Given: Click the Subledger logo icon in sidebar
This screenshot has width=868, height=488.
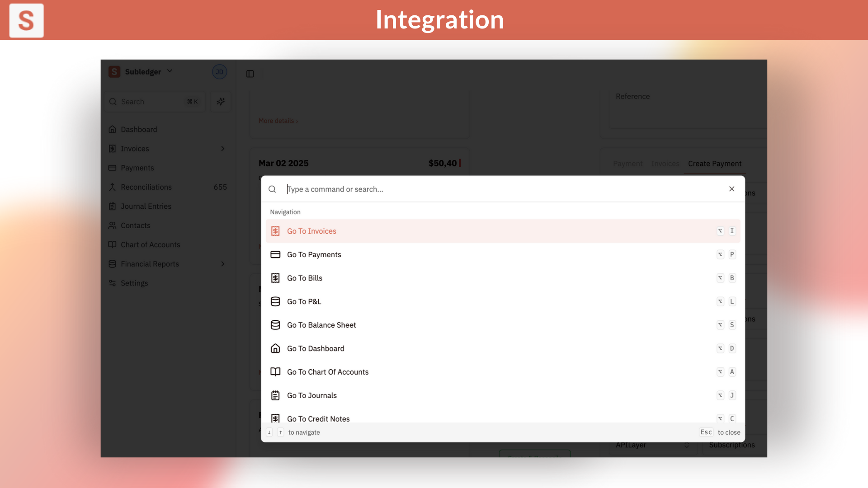Looking at the screenshot, I should [114, 72].
